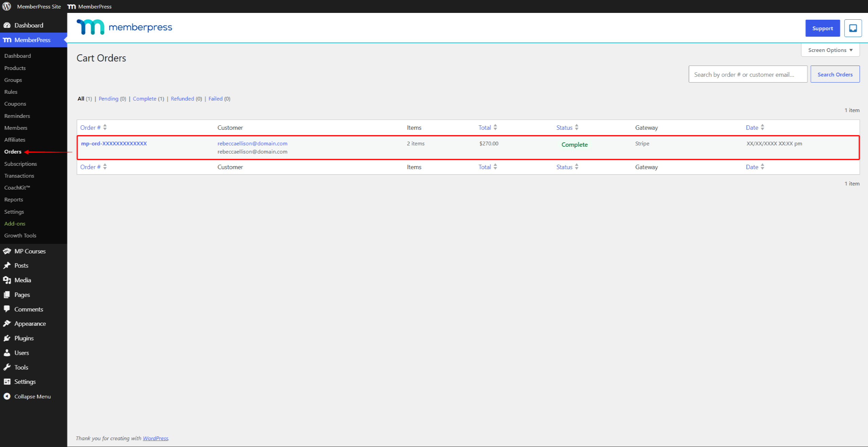This screenshot has height=447, width=868.
Task: Click the Stripe gateway cell
Action: 642,143
